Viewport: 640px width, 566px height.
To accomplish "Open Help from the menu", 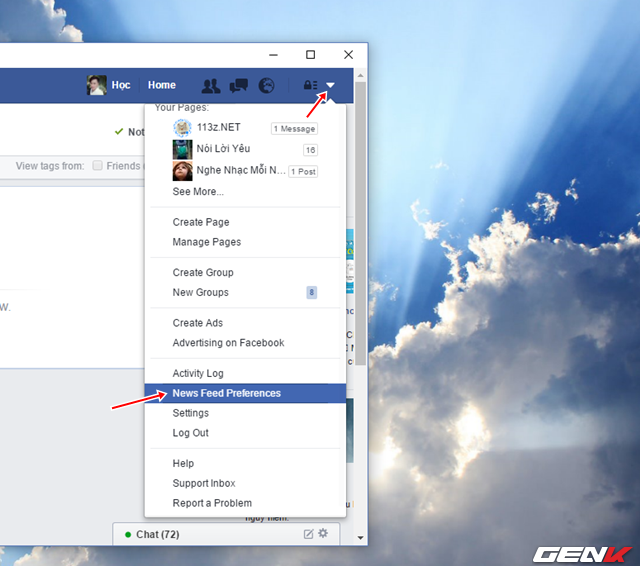I will point(183,463).
